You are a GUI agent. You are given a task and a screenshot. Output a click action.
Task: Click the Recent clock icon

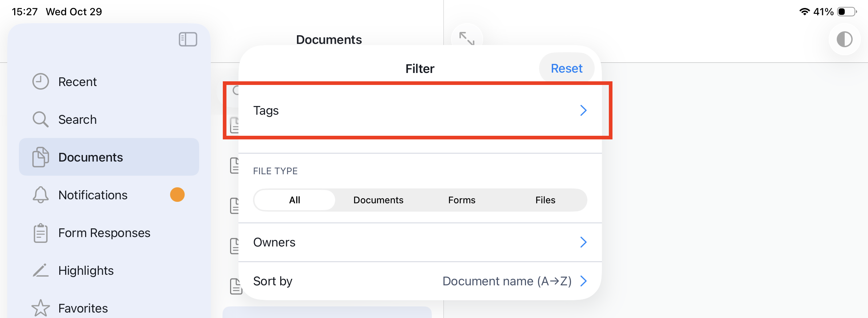pyautogui.click(x=40, y=82)
